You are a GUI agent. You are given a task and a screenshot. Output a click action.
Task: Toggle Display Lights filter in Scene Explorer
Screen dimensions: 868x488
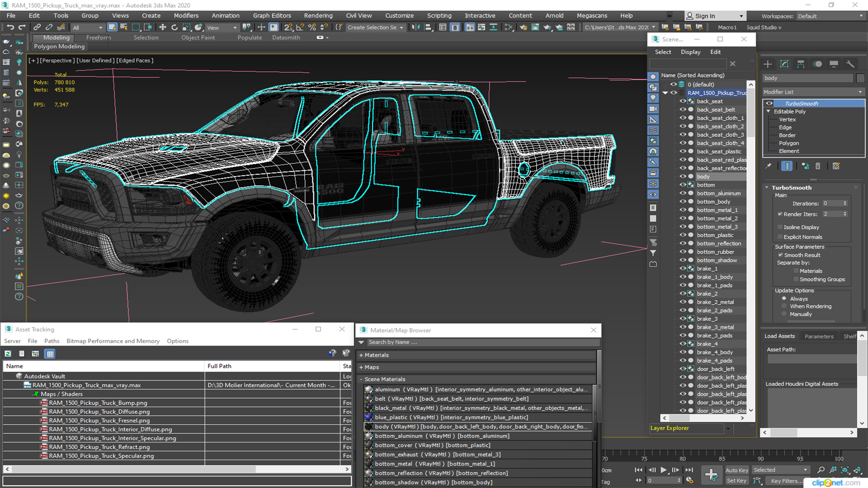tap(653, 98)
